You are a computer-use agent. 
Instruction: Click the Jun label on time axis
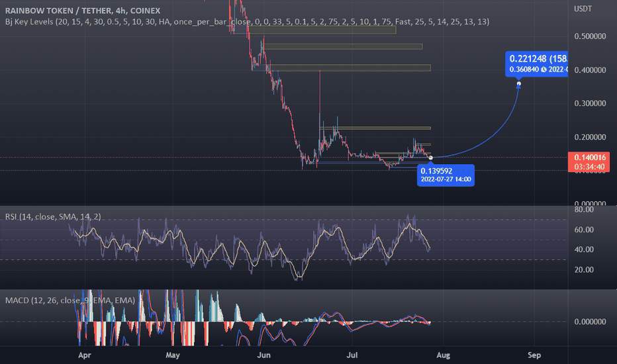point(263,355)
